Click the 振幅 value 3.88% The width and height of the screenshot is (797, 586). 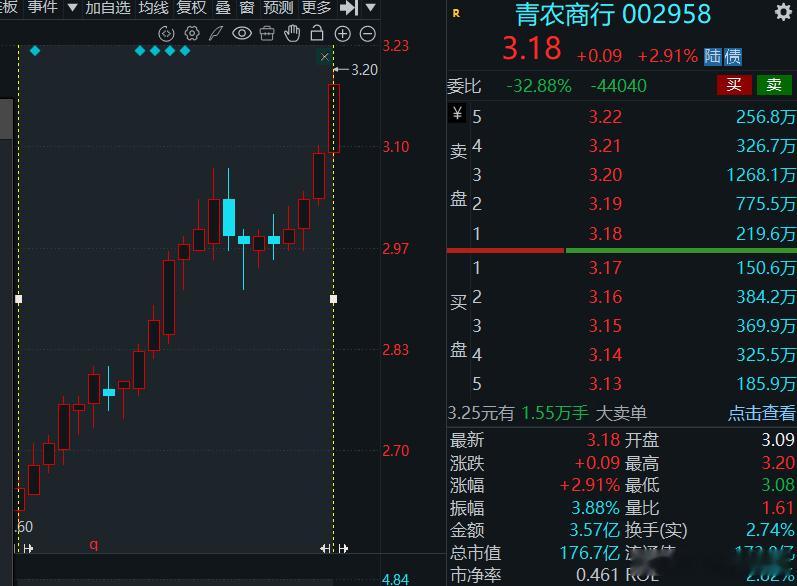[x=595, y=508]
